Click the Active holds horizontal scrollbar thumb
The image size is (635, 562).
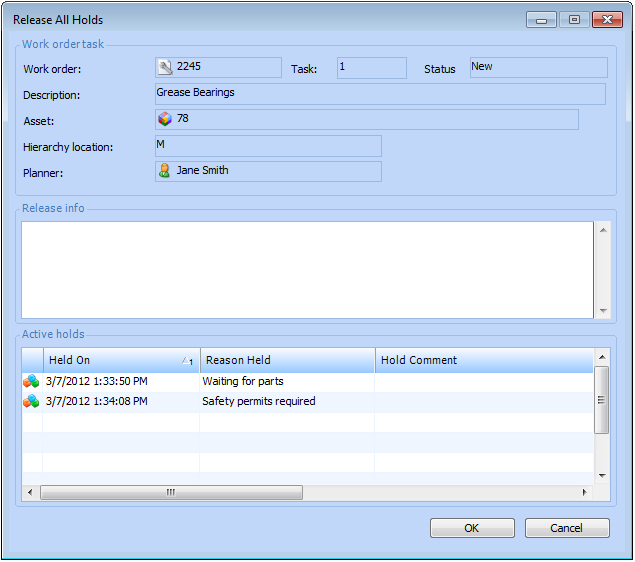171,493
